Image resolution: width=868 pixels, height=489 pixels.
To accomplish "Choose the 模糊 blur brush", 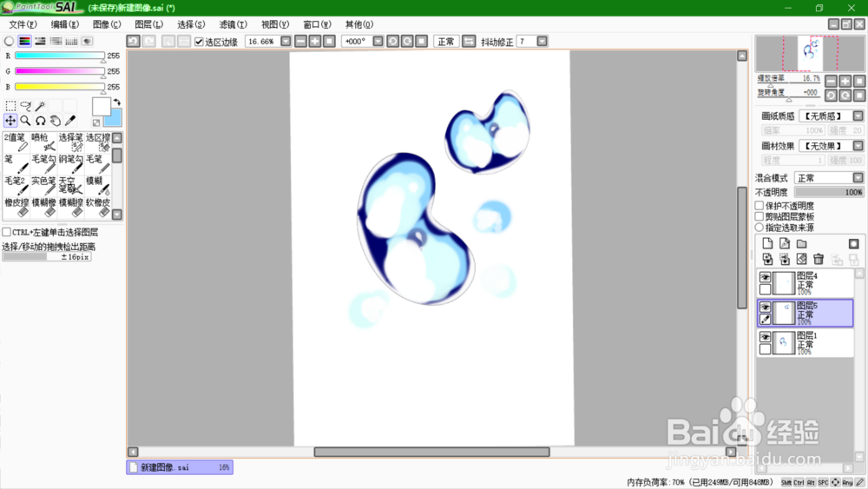I will click(x=98, y=185).
